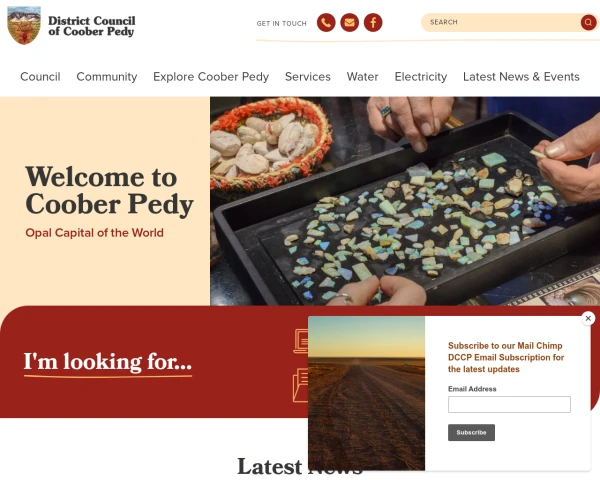Open the Facebook icon link

[x=373, y=23]
